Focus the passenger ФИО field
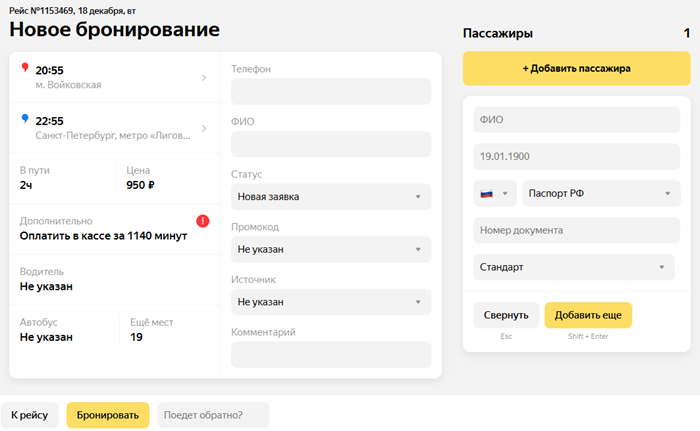Screen dimensions: 700x431 pyautogui.click(x=577, y=120)
